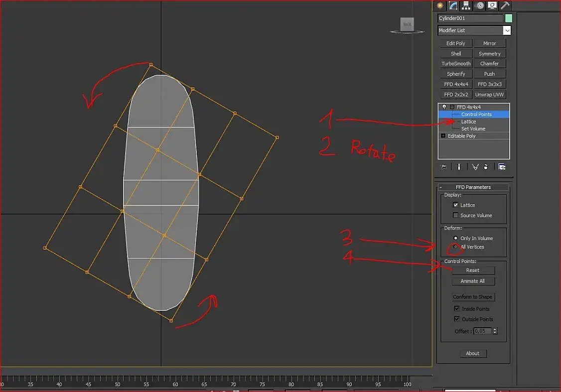Image resolution: width=561 pixels, height=392 pixels.
Task: Add the Unwrap UVW modifier button
Action: coord(489,95)
